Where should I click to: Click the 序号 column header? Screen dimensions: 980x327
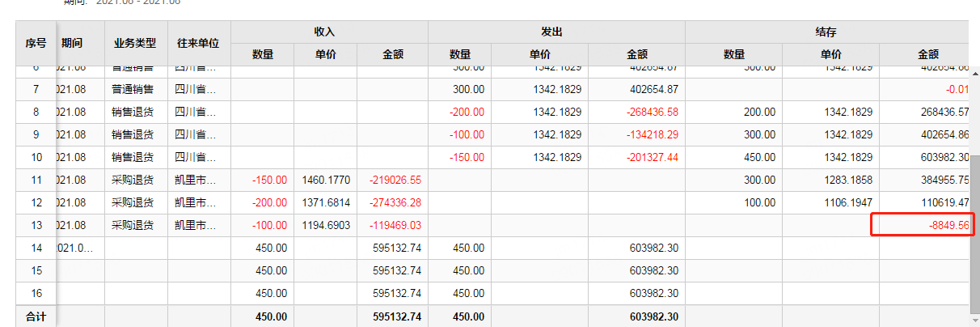36,43
